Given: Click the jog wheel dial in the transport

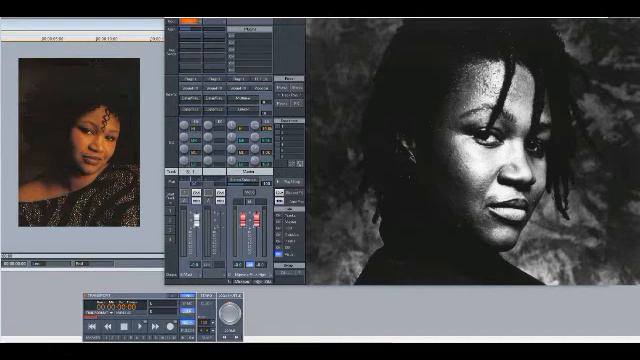Looking at the screenshot, I should (x=230, y=313).
